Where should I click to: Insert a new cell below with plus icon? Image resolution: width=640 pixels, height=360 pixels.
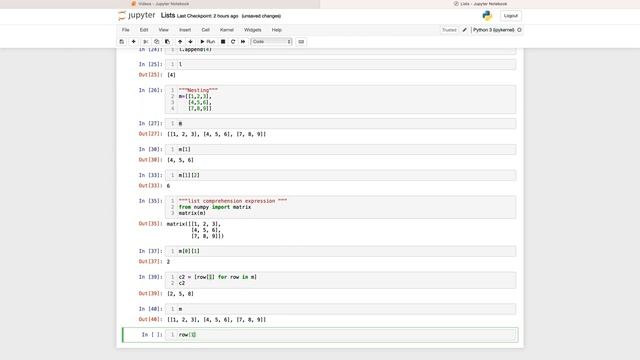click(133, 42)
